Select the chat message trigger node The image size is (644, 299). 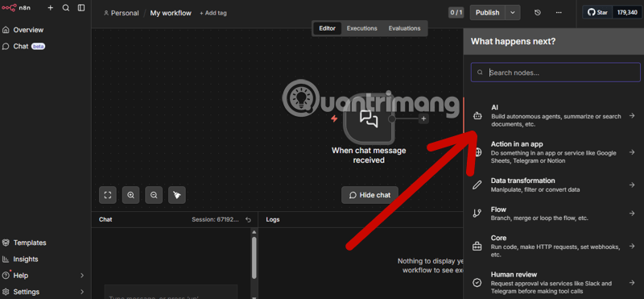[369, 118]
